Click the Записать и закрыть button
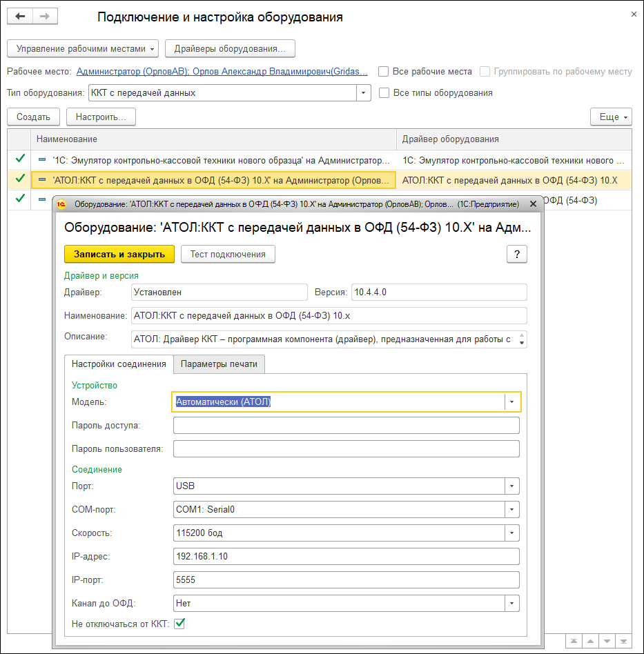The image size is (644, 654). [119, 254]
